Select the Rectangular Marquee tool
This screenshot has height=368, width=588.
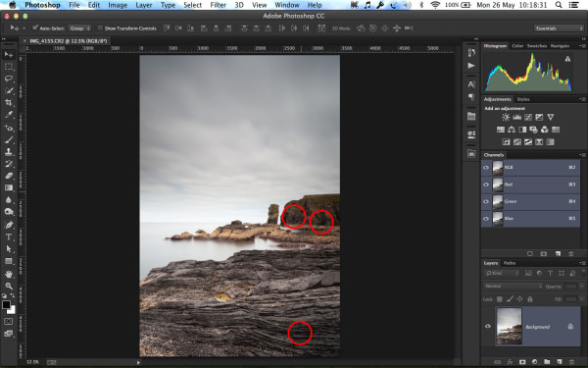[9, 67]
